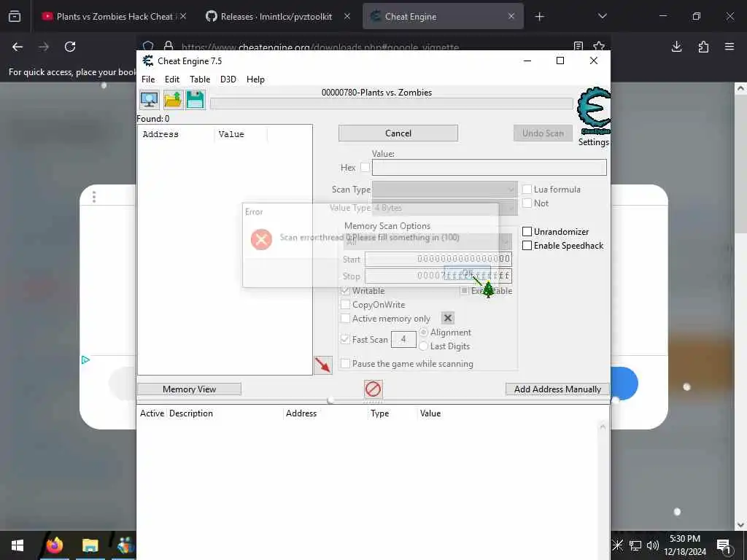
Task: Reload the browser page
Action: [70, 47]
